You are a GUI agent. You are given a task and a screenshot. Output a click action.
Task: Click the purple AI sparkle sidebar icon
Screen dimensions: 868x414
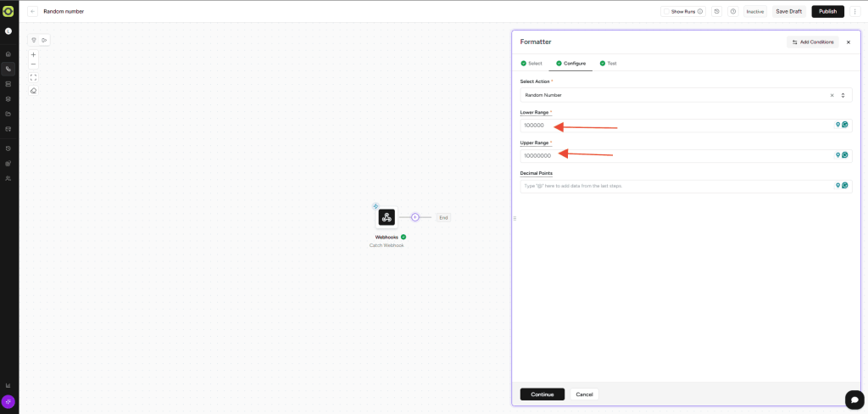[x=8, y=401]
